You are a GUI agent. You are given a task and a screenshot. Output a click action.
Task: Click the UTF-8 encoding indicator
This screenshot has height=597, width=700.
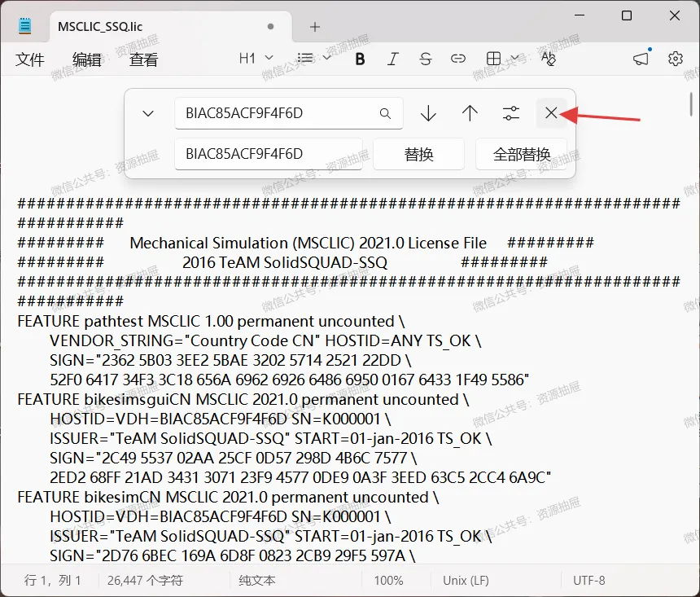(588, 581)
